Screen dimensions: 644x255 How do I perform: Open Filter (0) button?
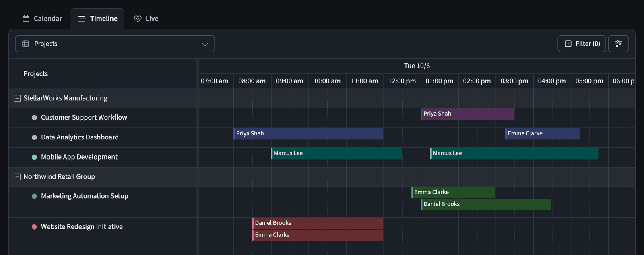coord(582,44)
